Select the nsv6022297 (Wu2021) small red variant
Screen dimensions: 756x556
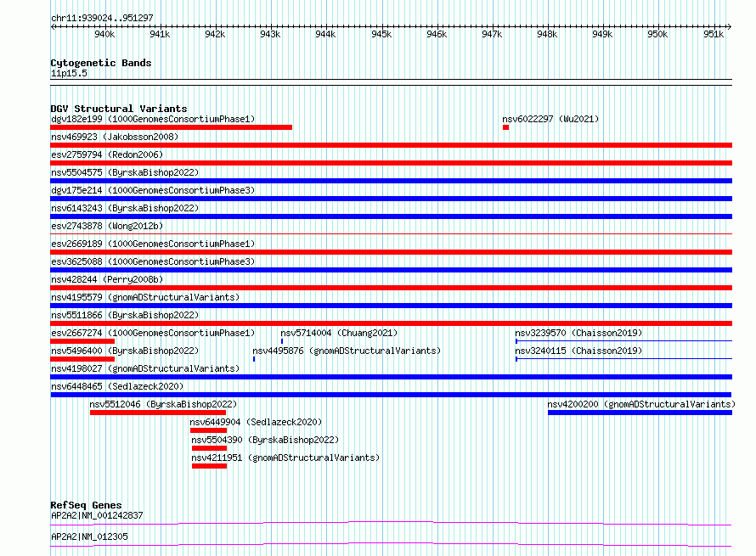click(505, 127)
